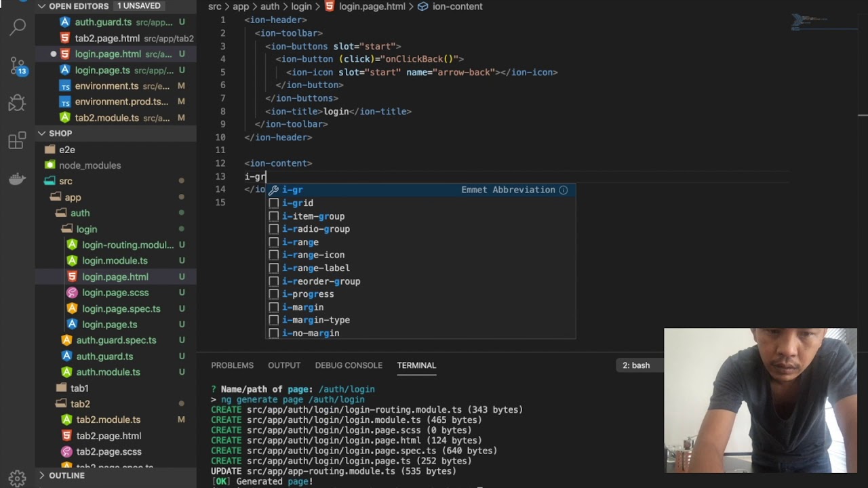
Task: Choose the i-range-icon suggestion
Action: pyautogui.click(x=420, y=255)
